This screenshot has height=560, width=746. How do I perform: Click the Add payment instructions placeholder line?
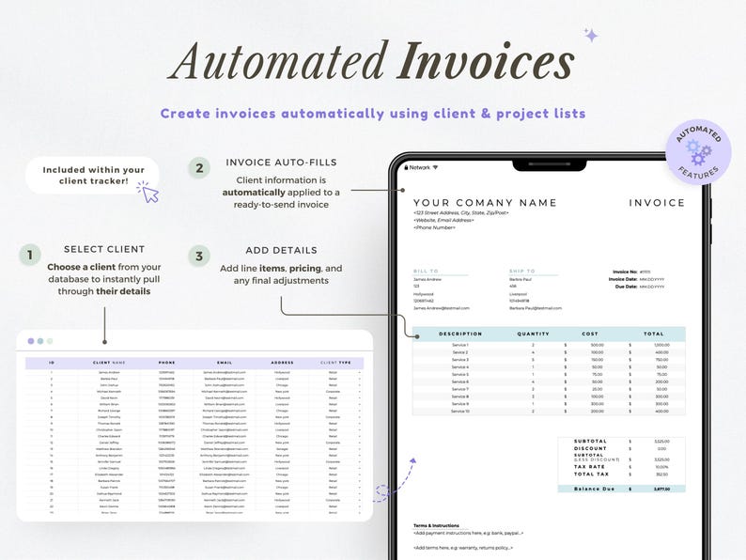pyautogui.click(x=468, y=534)
